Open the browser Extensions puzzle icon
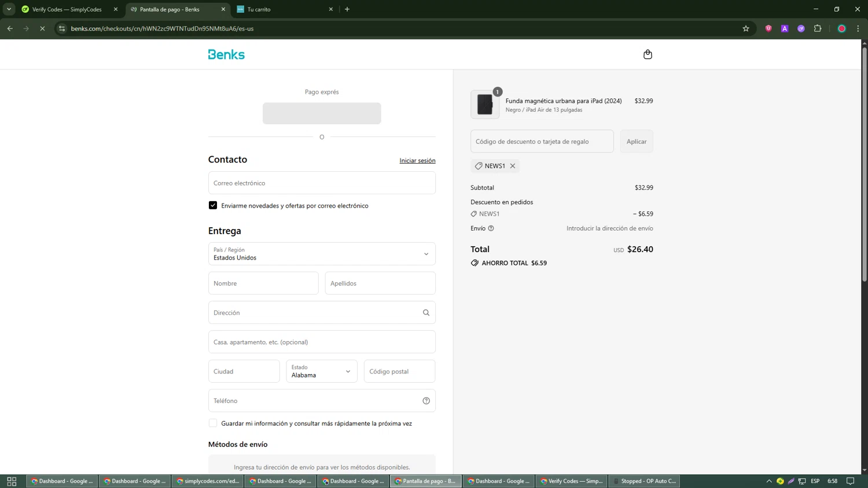 (x=818, y=28)
